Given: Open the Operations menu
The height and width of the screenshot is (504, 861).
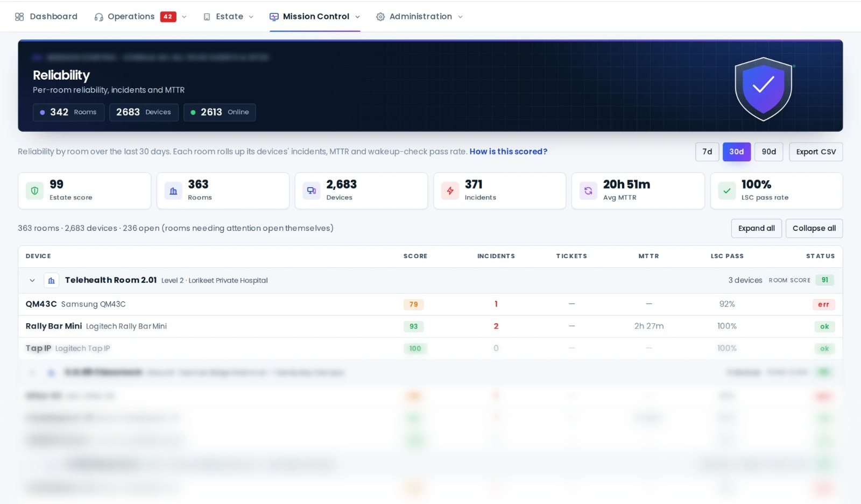Looking at the screenshot, I should [140, 17].
